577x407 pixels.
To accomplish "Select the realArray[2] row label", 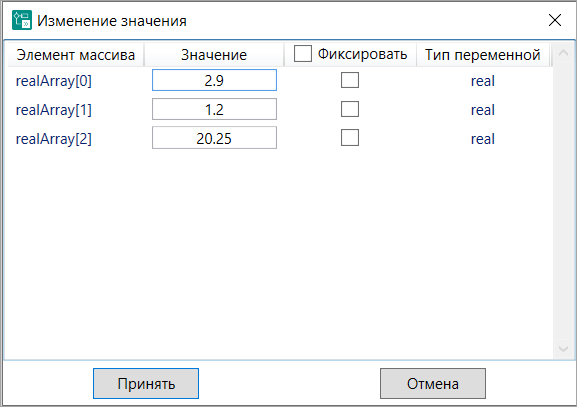I will pos(54,139).
